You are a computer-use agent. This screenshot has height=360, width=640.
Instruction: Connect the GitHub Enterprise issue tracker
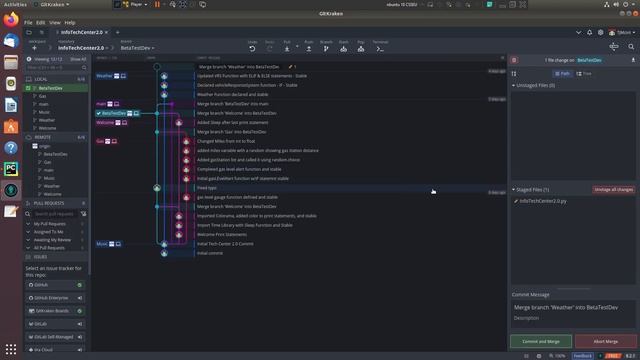click(80, 298)
